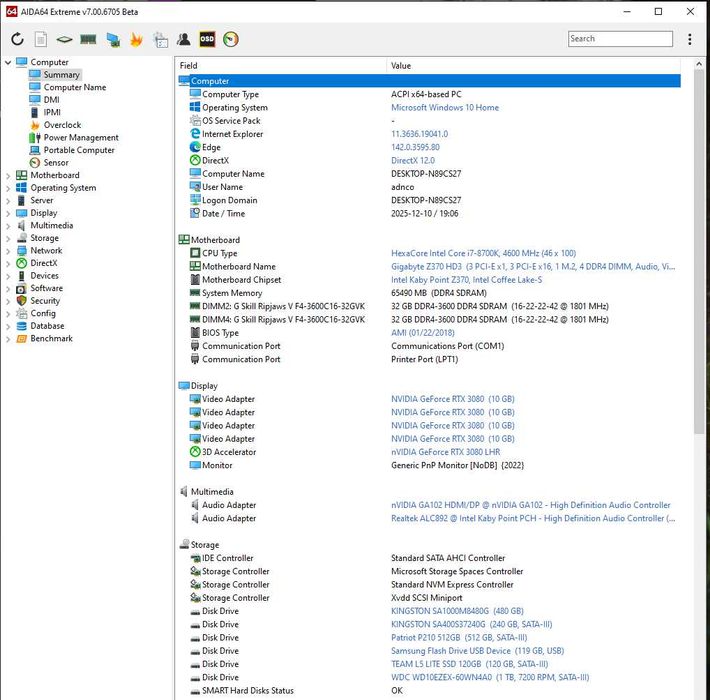
Task: Open the Patriot P210 512GB link
Action: [459, 638]
